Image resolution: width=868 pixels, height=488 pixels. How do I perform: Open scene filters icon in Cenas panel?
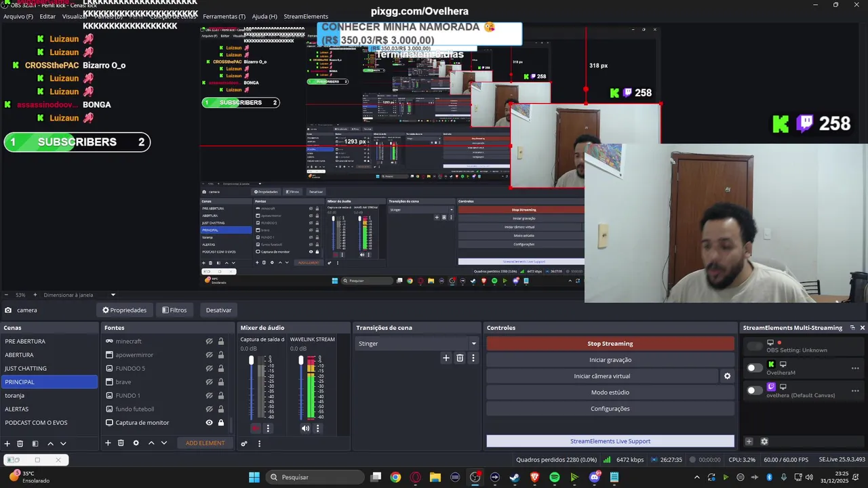click(x=35, y=443)
